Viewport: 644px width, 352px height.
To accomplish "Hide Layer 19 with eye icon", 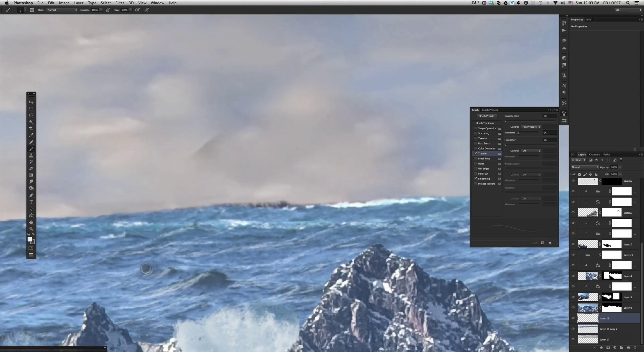I will 573,318.
